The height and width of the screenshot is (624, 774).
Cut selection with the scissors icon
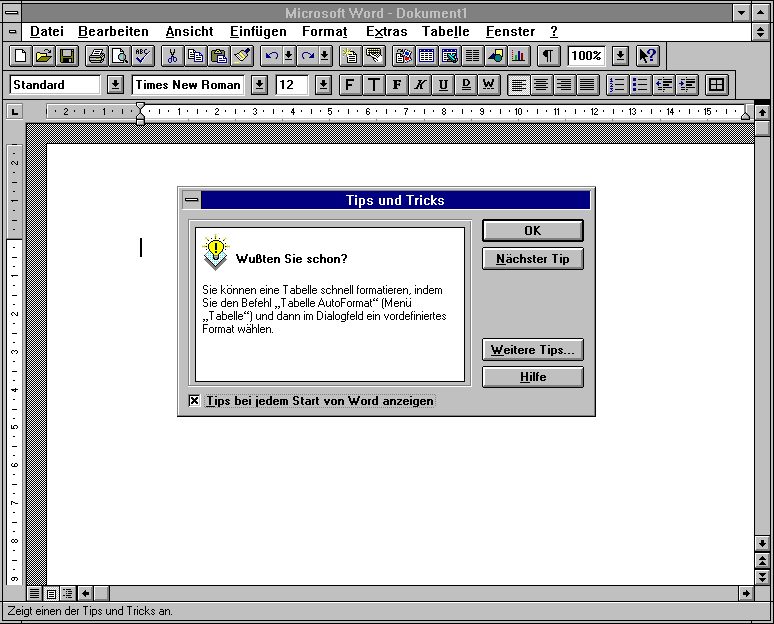point(172,56)
